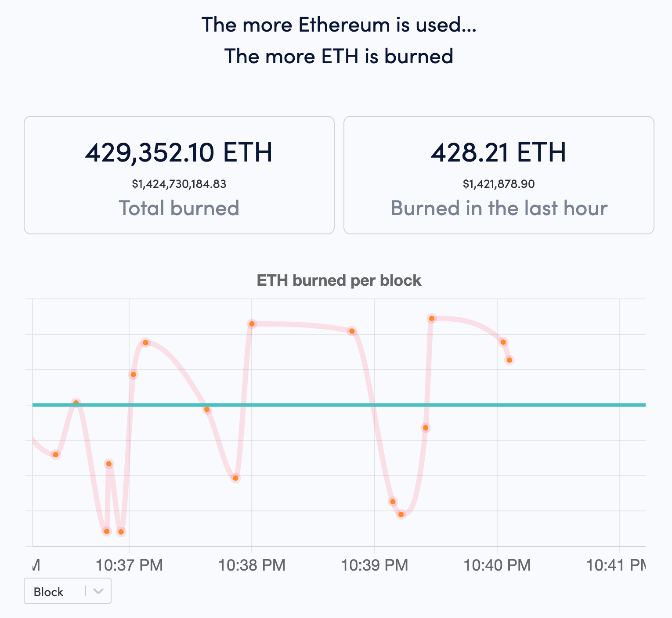
Task: Click the Block label text
Action: [48, 591]
